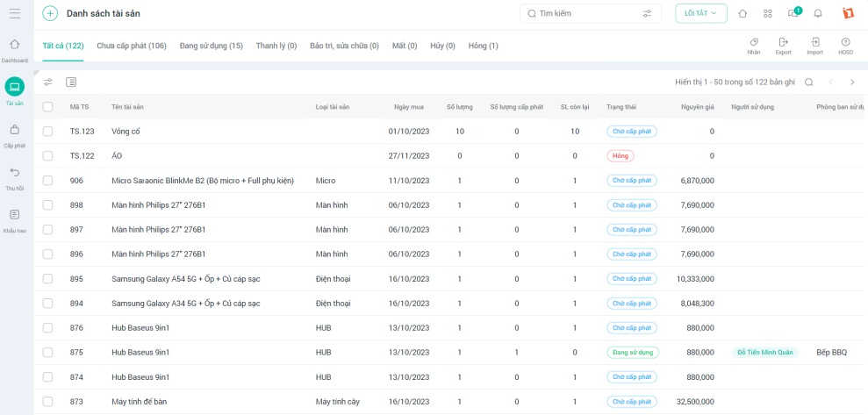The height and width of the screenshot is (415, 868).
Task: Select the checkbox for asset 906
Action: (48, 181)
